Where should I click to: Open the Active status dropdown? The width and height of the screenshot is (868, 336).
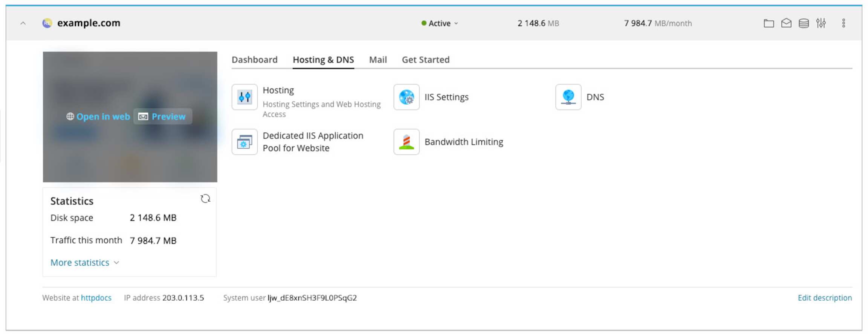[x=440, y=23]
